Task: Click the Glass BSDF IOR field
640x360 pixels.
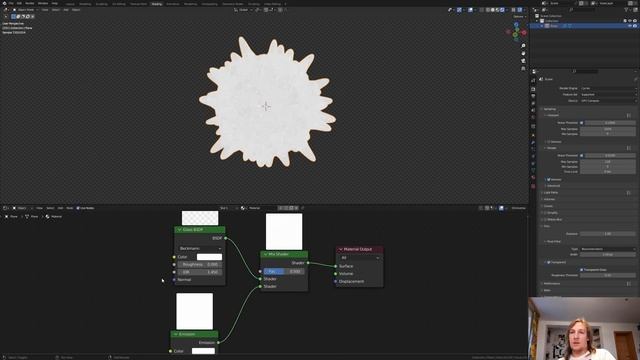Action: point(200,272)
